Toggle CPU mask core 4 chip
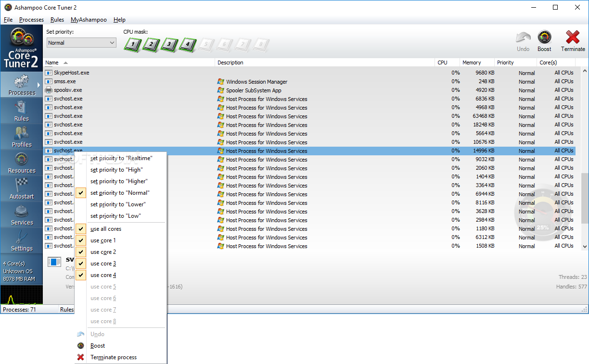Viewport: 589px width, 364px height. pyautogui.click(x=188, y=45)
